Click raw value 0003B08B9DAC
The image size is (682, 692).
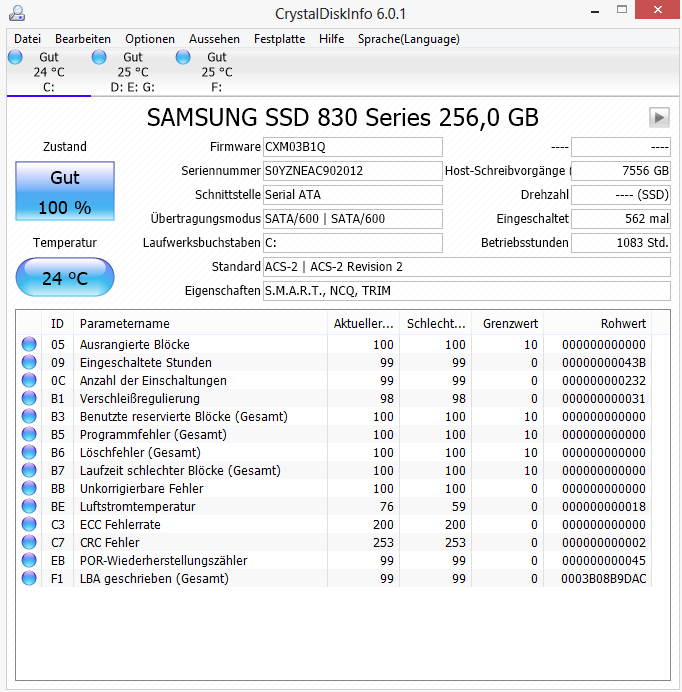click(x=603, y=579)
